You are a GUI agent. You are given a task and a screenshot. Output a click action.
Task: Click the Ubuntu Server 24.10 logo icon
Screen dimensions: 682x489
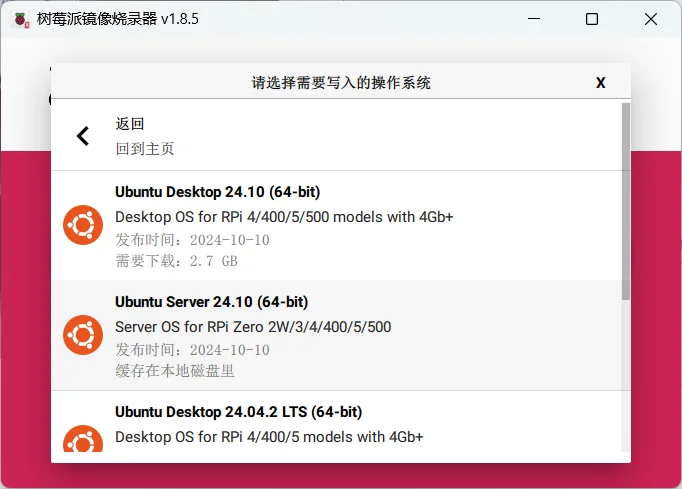[x=83, y=335]
